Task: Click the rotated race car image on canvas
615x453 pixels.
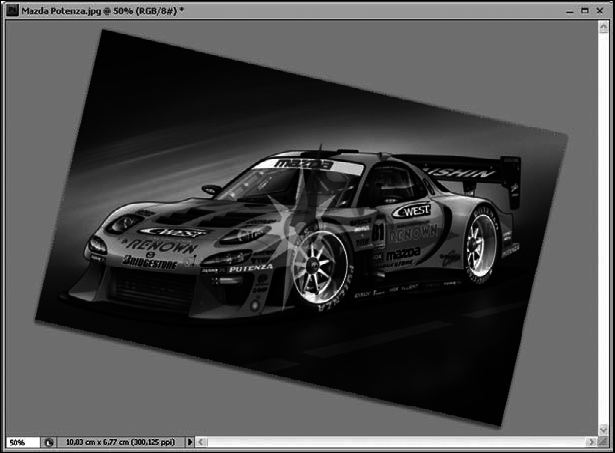Action: click(x=302, y=227)
